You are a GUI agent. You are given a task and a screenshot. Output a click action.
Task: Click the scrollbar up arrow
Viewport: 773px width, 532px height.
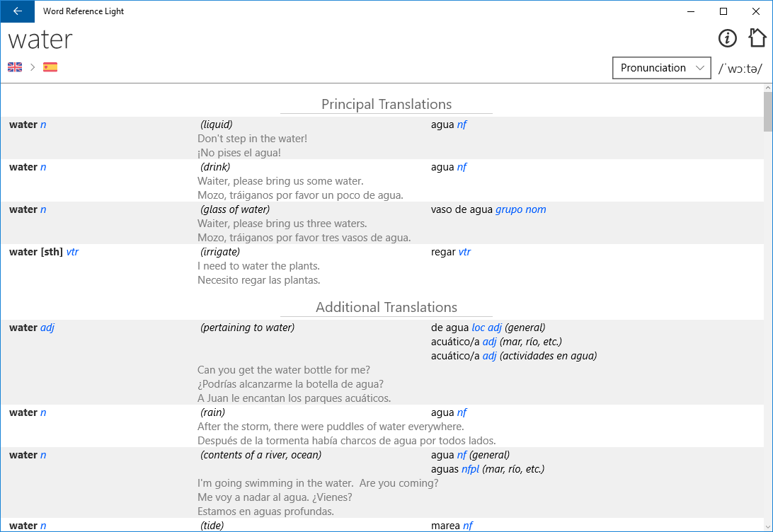click(768, 88)
